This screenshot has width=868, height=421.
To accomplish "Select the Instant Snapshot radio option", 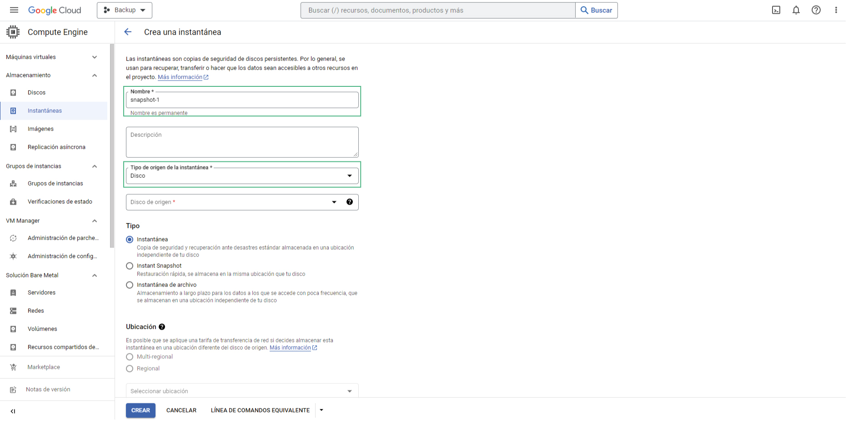I will 130,266.
